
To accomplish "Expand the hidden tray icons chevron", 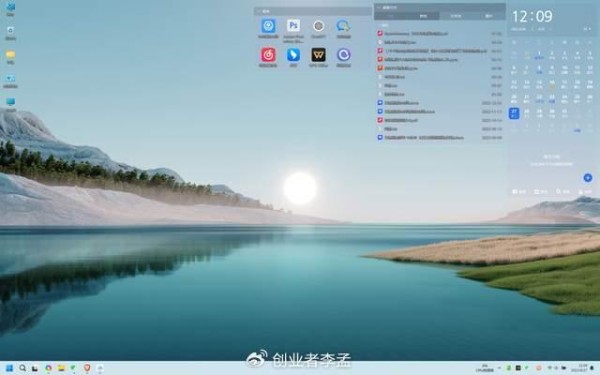I will tap(499, 368).
